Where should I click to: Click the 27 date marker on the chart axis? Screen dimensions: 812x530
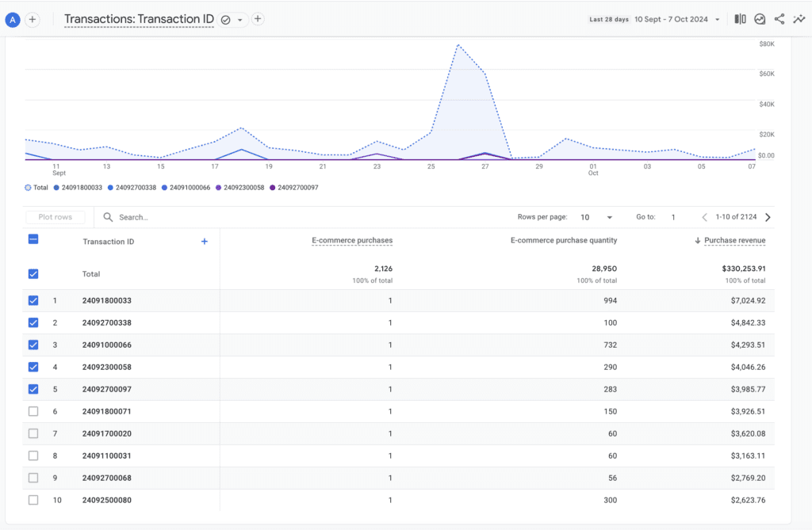click(x=485, y=166)
